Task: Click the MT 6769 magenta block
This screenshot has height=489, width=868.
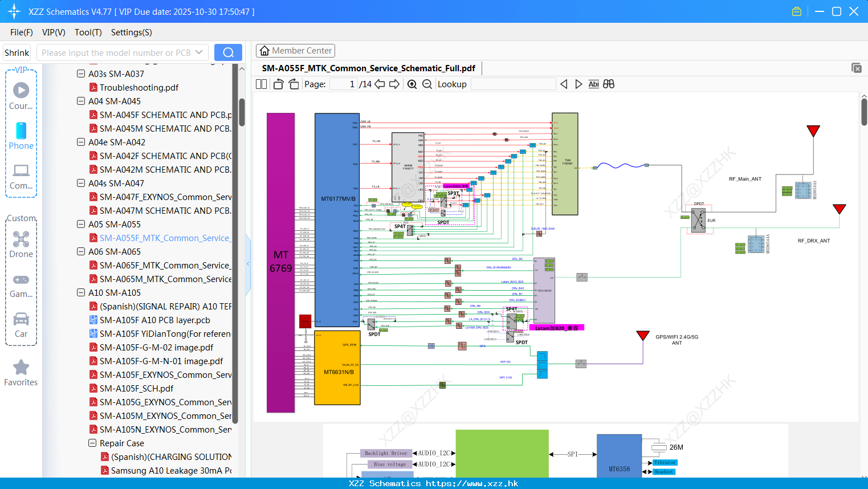Action: pyautogui.click(x=280, y=262)
